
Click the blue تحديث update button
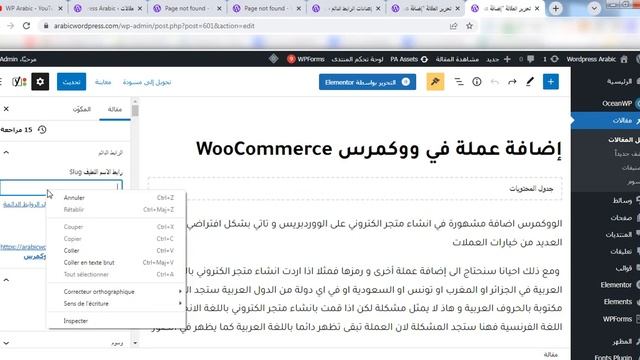pos(71,82)
